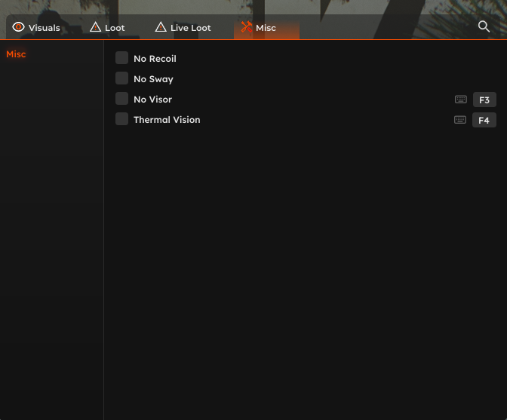
Task: Click the F3 hotkey button
Action: 484,100
